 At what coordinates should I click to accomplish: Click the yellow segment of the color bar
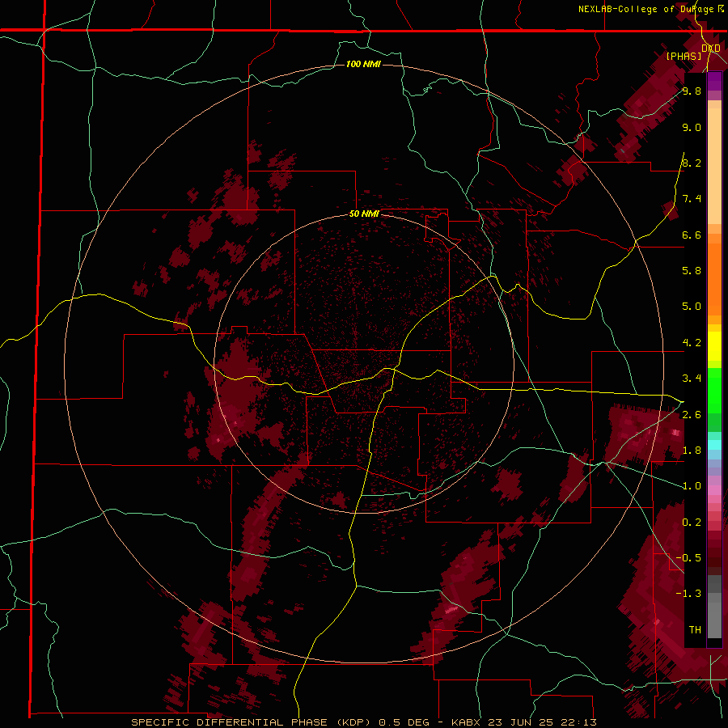coord(714,346)
